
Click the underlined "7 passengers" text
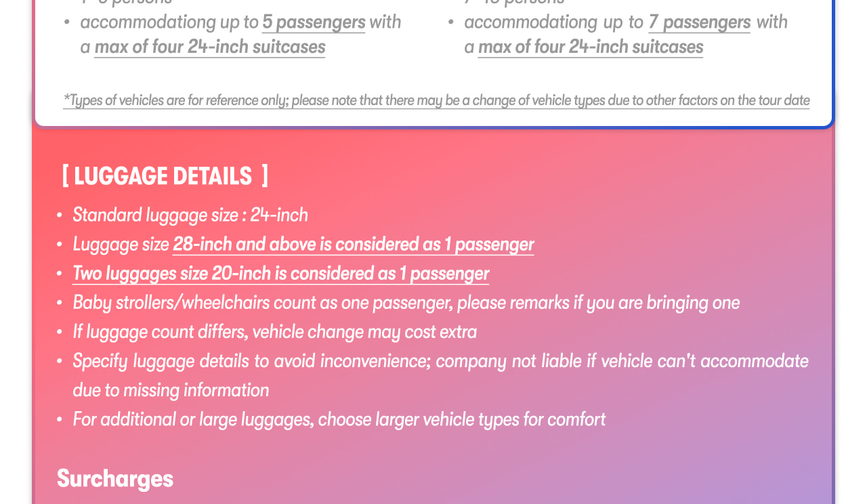699,22
